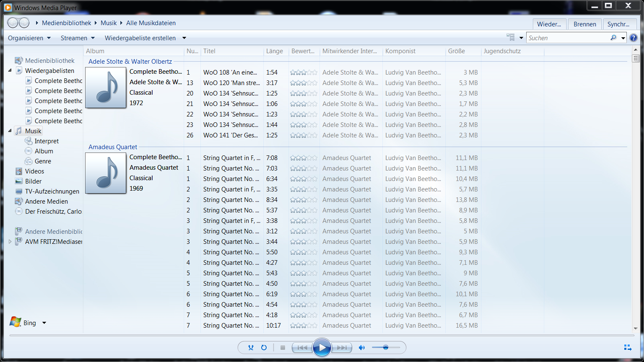Screen dimensions: 644x362
Task: Select the Genre category icon
Action: click(29, 161)
